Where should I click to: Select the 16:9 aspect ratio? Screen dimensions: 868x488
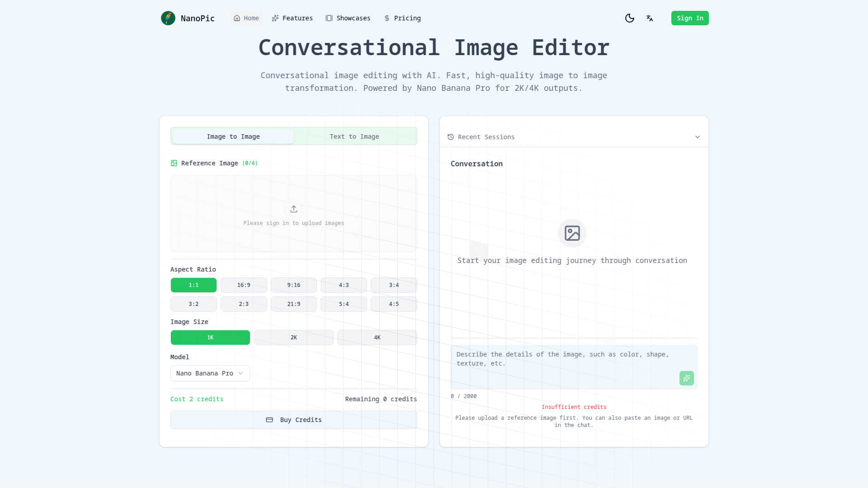(244, 285)
